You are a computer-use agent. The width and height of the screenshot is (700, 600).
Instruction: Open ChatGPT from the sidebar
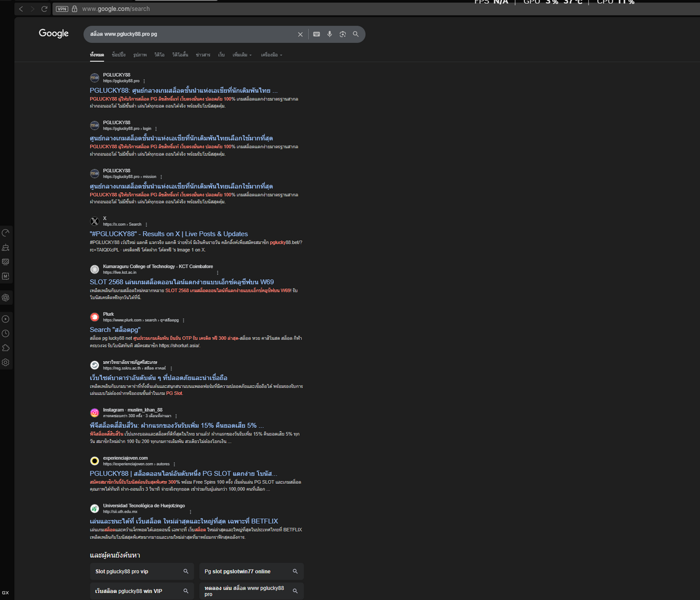tap(6, 298)
